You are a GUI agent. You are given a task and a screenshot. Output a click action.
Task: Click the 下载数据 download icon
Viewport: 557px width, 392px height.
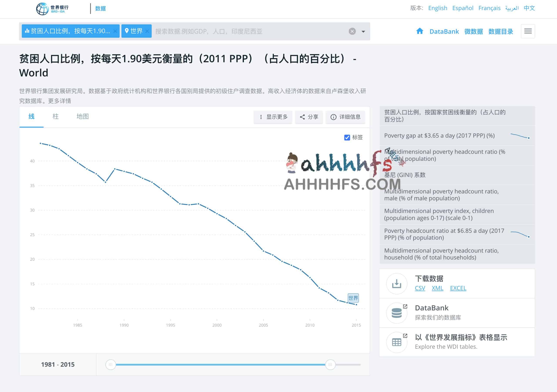click(x=396, y=284)
